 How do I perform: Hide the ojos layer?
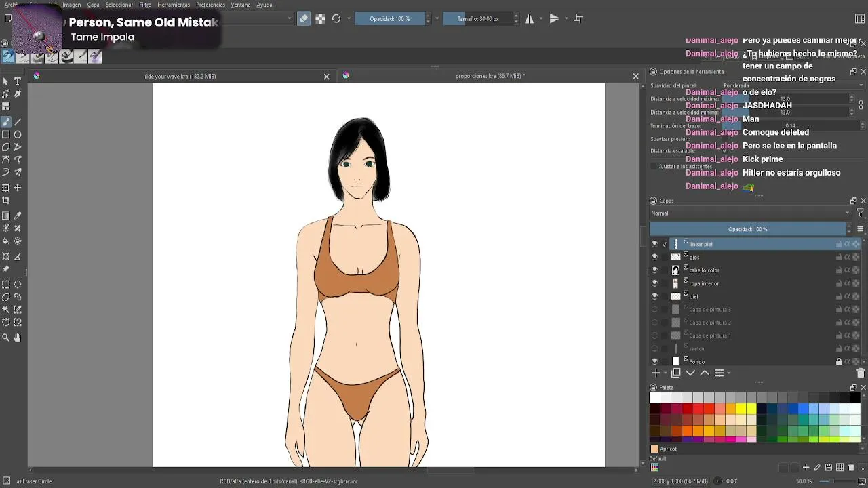coord(654,257)
